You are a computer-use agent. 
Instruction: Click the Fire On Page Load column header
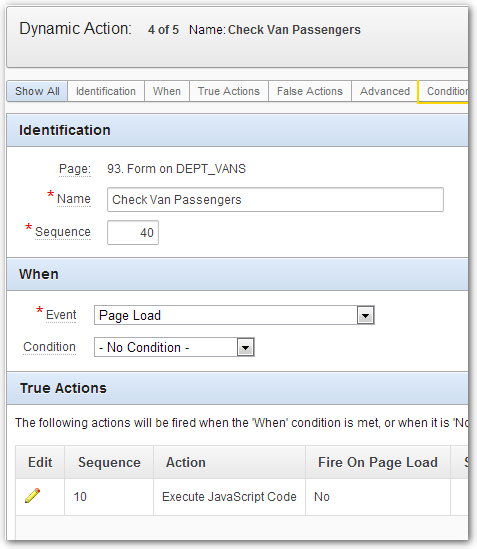click(x=378, y=462)
